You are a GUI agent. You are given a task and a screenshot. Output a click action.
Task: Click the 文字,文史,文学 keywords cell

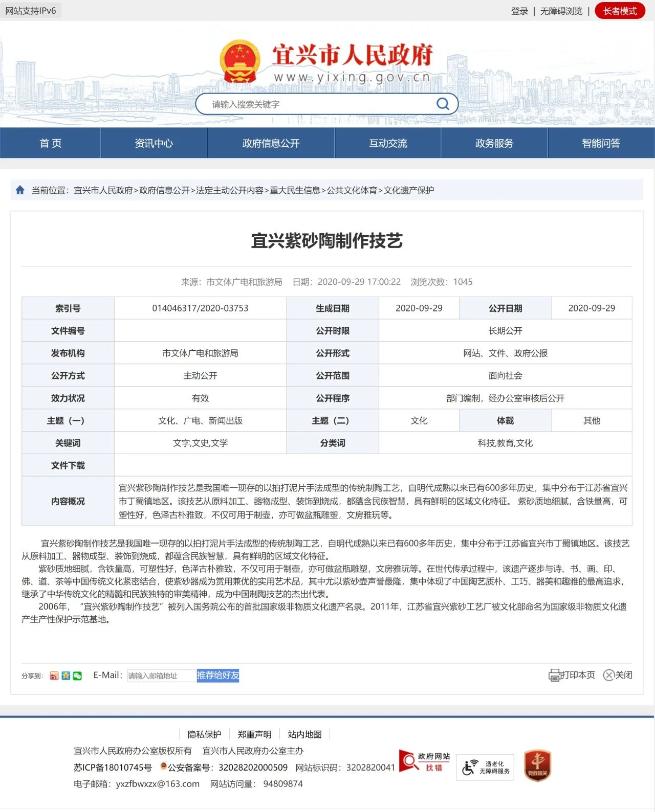(200, 443)
